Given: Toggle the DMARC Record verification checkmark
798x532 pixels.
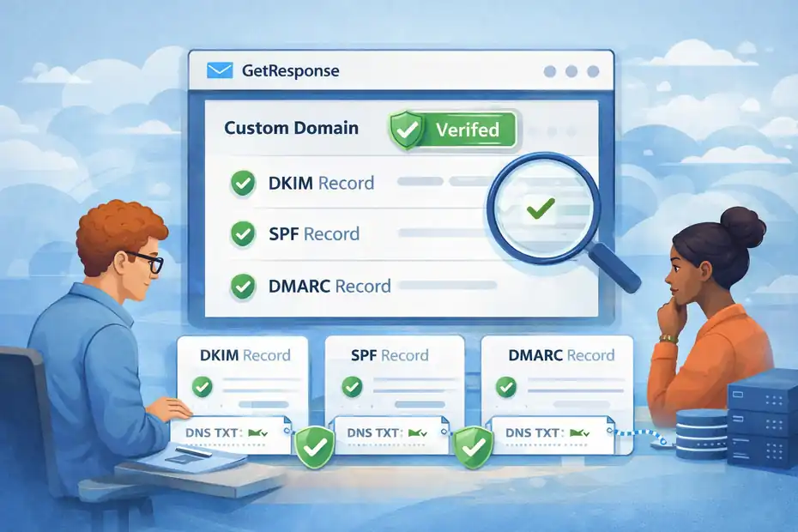Looking at the screenshot, I should [241, 285].
